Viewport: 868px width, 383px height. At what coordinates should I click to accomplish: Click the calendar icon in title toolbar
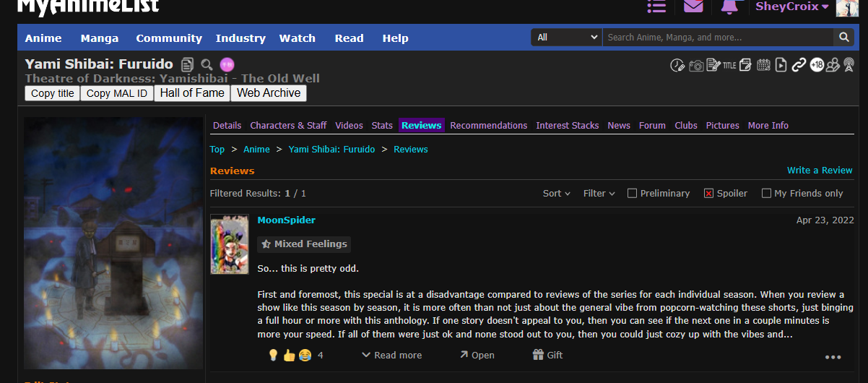[764, 66]
